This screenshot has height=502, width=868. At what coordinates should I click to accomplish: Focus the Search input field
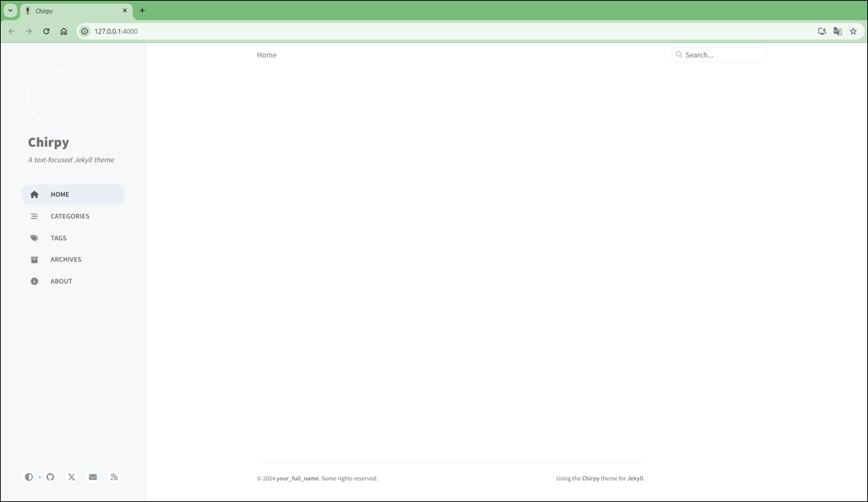pos(724,55)
